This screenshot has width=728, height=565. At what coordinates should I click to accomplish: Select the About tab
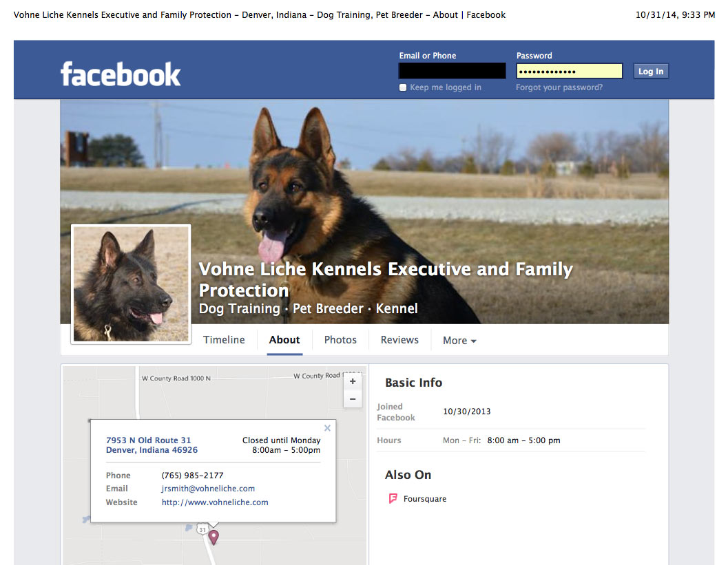click(284, 339)
